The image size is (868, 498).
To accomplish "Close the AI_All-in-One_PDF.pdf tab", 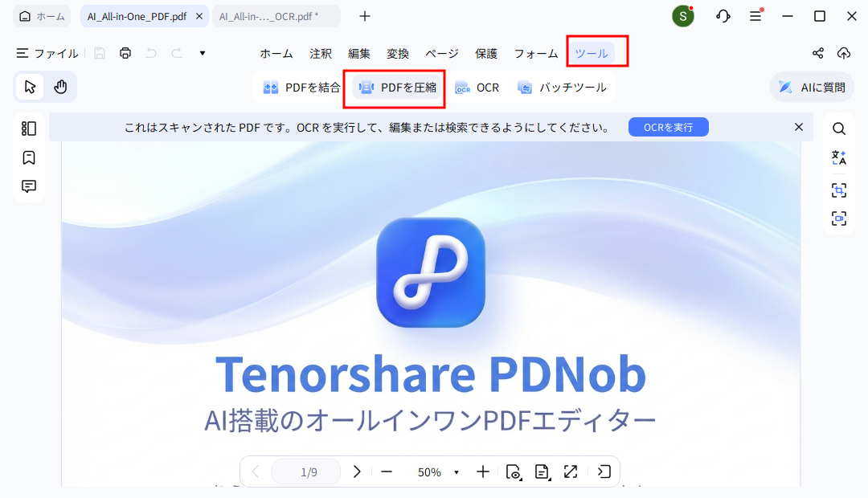I will click(199, 17).
